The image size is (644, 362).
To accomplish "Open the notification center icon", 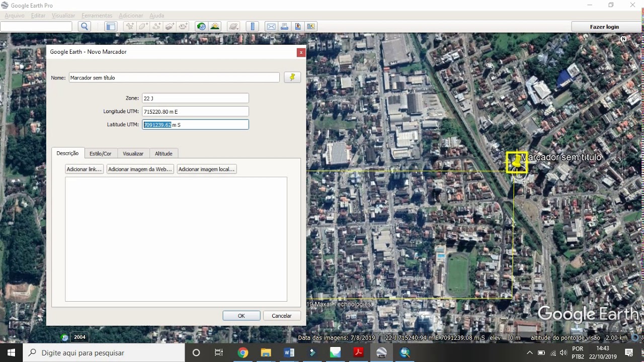I will pyautogui.click(x=629, y=352).
